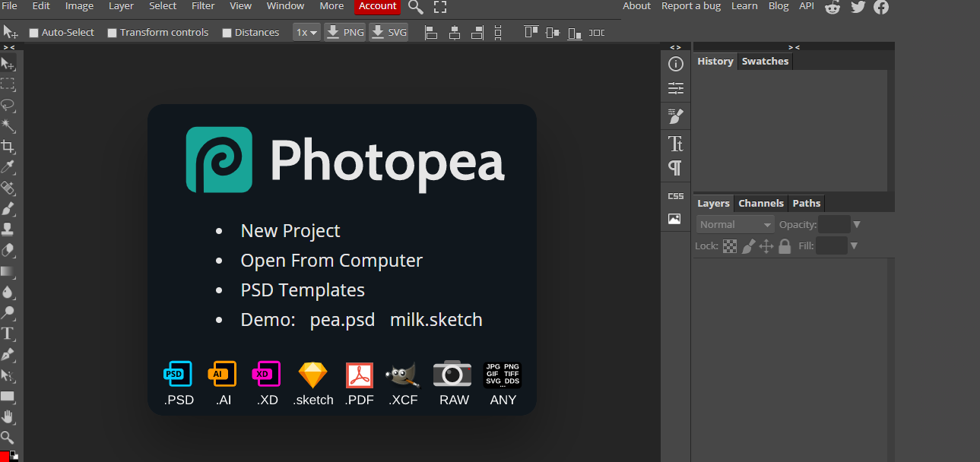Open Photopea's Reddit page icon

point(833,7)
